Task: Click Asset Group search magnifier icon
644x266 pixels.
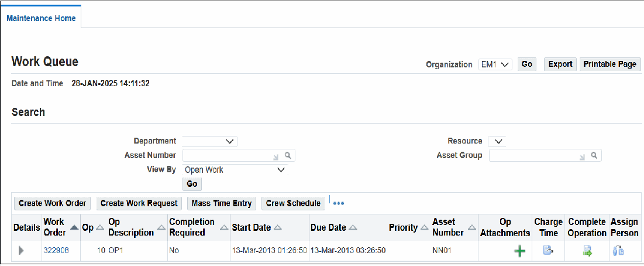Action: 594,155
